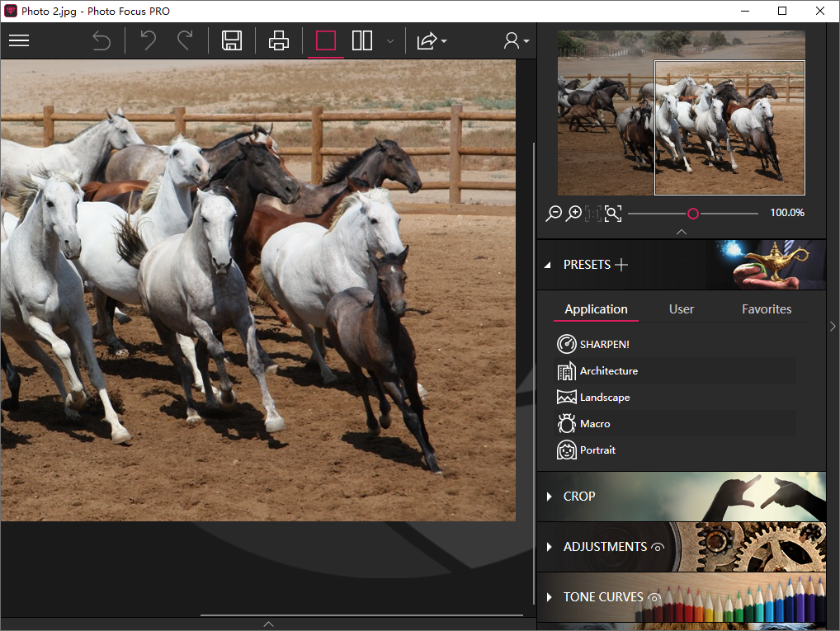Expand the CROP panel
This screenshot has height=631, width=840.
(579, 496)
